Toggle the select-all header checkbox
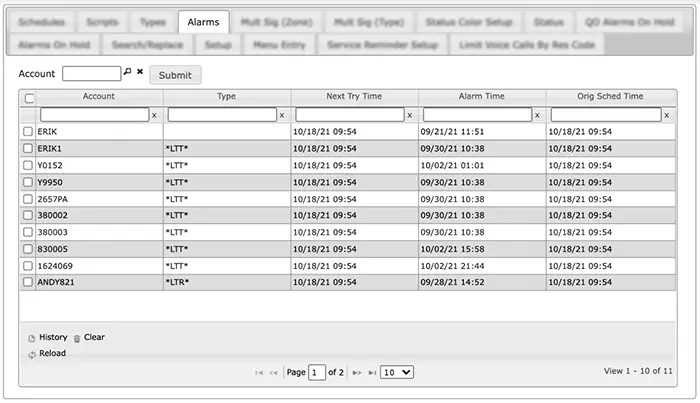The width and height of the screenshot is (700, 403). (29, 98)
